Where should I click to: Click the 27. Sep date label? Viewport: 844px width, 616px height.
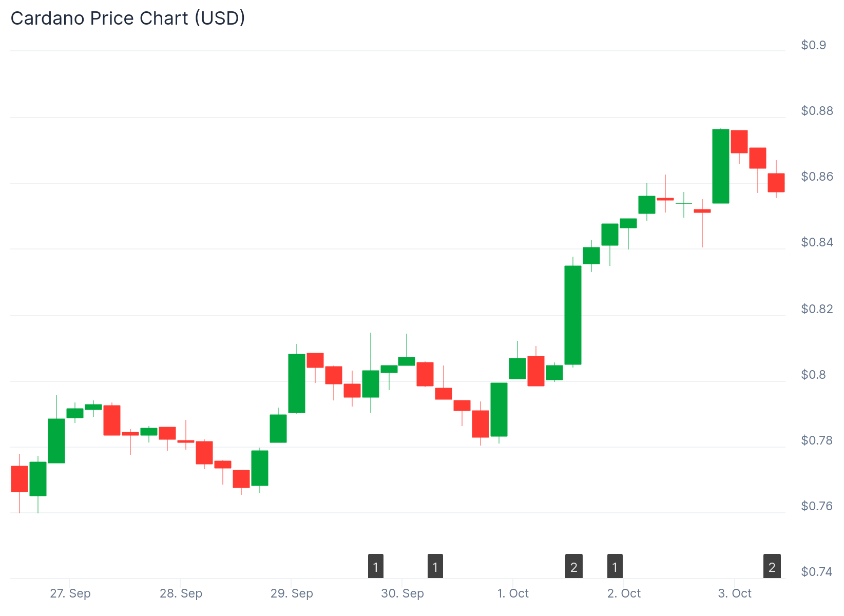click(70, 593)
